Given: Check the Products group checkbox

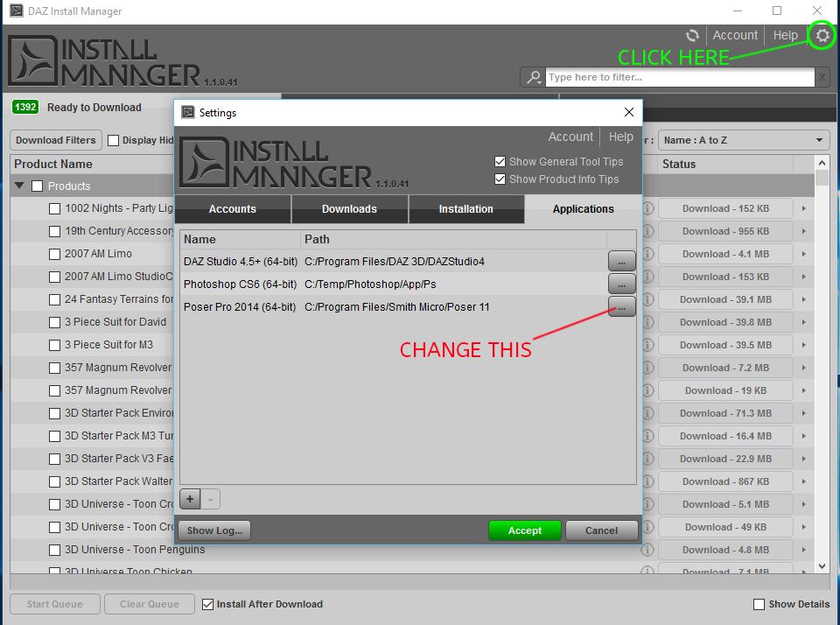Looking at the screenshot, I should 37,186.
